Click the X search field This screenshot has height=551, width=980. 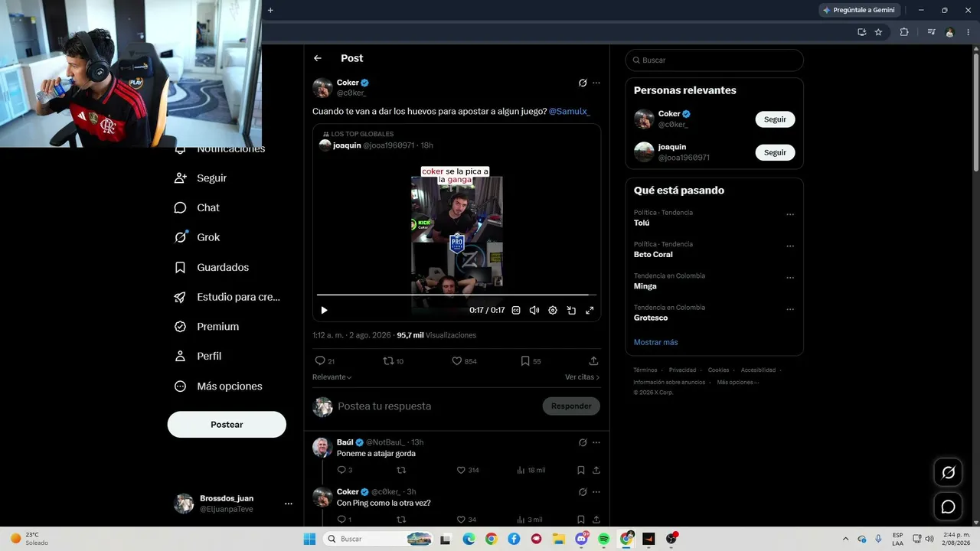(714, 60)
